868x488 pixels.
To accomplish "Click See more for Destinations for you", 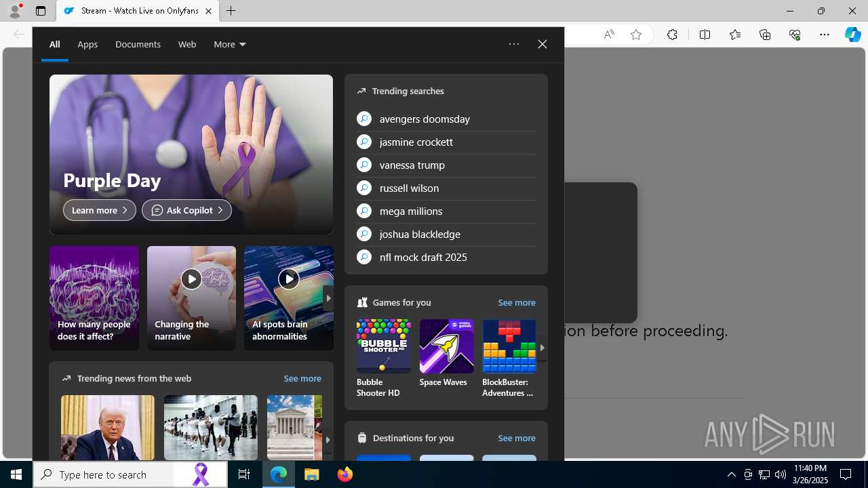I will (517, 438).
